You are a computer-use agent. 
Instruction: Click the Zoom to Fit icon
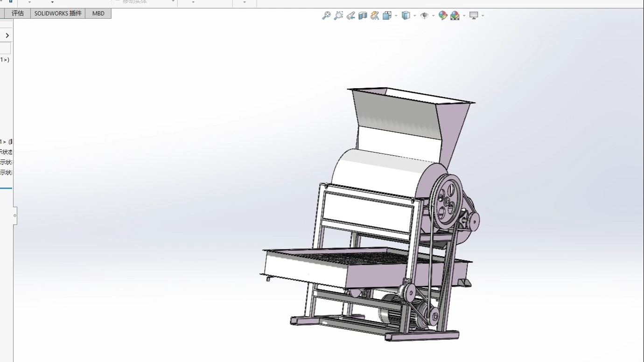[x=326, y=15]
